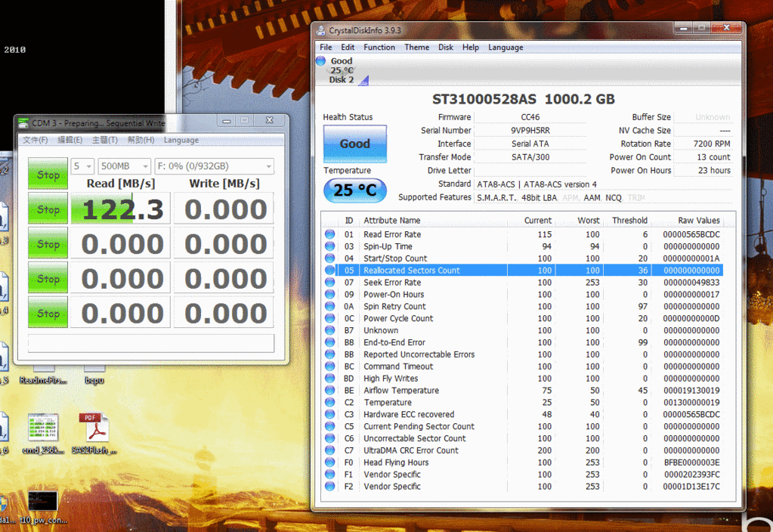The width and height of the screenshot is (773, 532).
Task: Click the status orb for UltraDMA CRC Error Count
Action: tap(329, 450)
